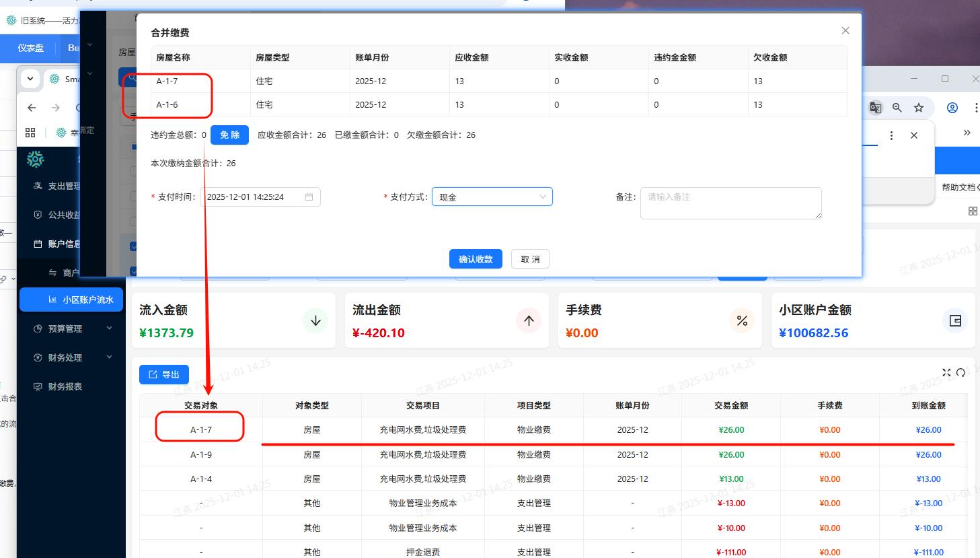The image size is (980, 558).
Task: Click the 小区账户金额 wallet icon
Action: [955, 320]
